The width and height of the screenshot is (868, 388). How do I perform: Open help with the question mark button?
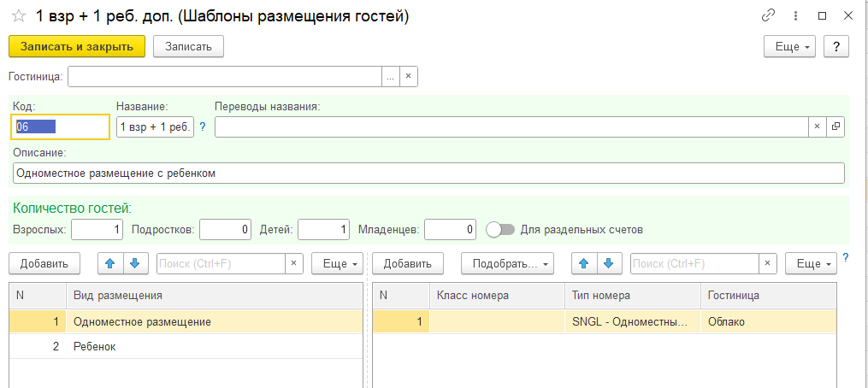coord(836,46)
